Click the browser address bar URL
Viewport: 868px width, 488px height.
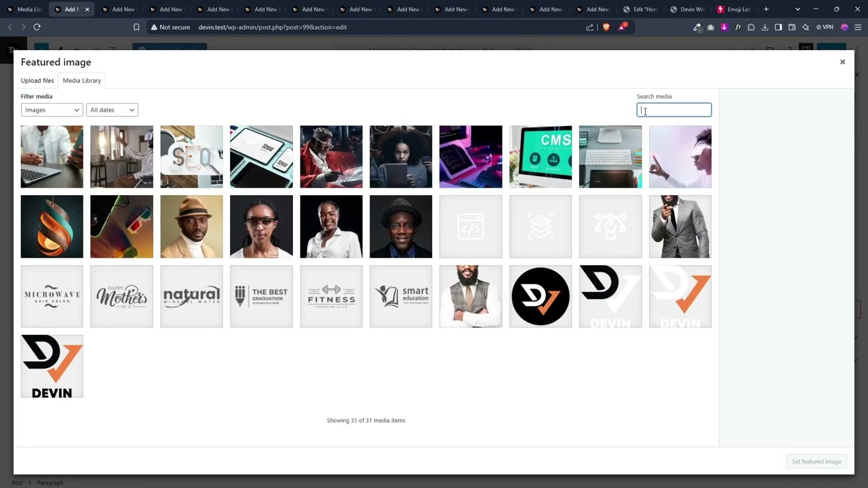(273, 27)
